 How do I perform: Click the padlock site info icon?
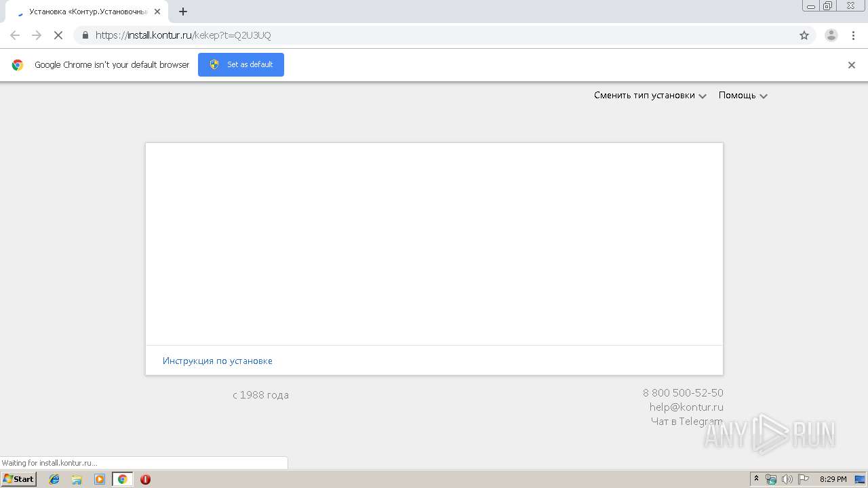pyautogui.click(x=85, y=35)
